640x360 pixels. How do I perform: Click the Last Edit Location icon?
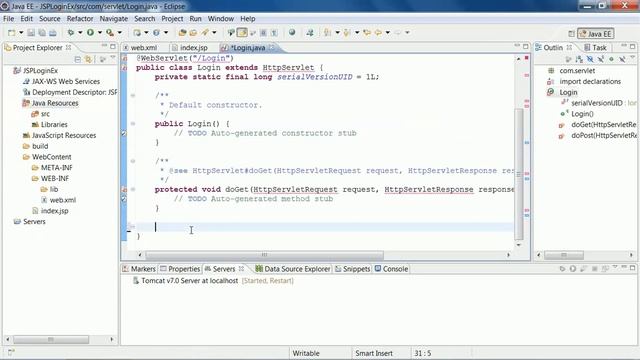(x=367, y=33)
